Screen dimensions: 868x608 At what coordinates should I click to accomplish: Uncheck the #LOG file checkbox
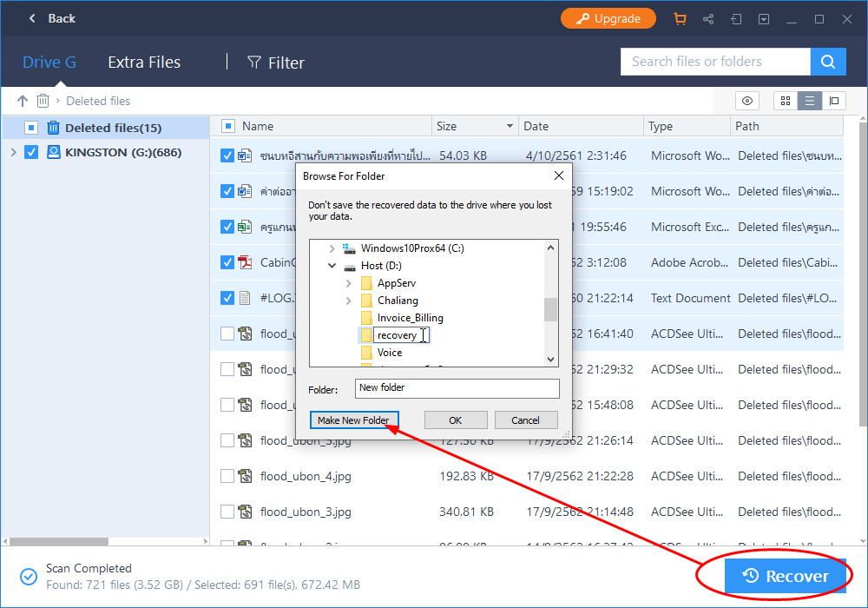[x=227, y=298]
